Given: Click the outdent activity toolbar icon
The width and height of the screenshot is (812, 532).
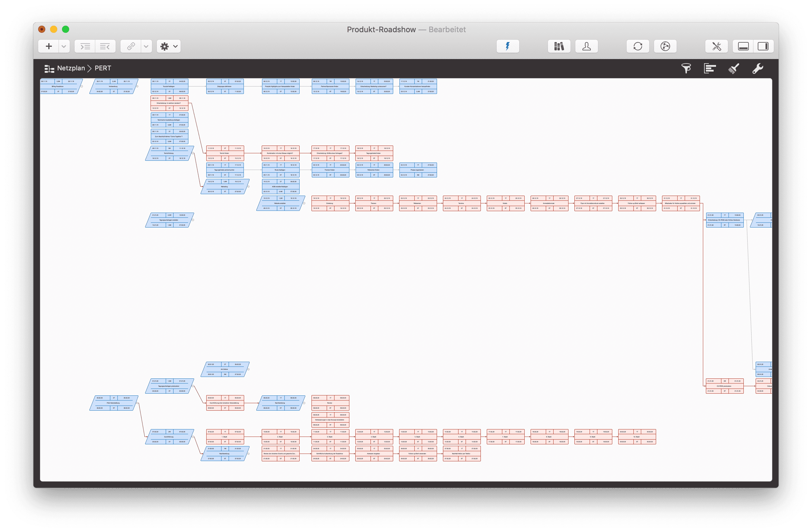Looking at the screenshot, I should (x=105, y=47).
